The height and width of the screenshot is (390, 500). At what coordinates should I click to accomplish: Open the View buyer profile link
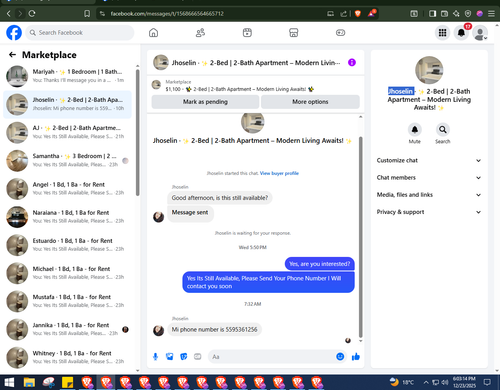(279, 173)
